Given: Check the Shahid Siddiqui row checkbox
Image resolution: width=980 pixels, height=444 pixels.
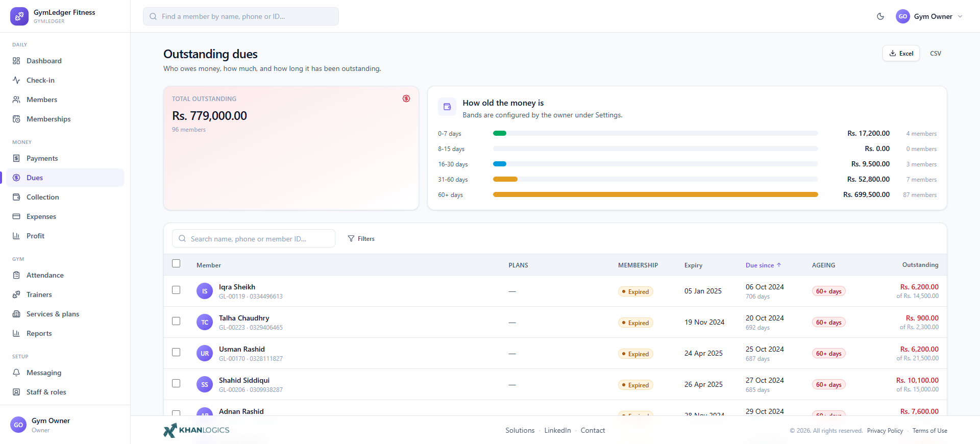Looking at the screenshot, I should point(176,383).
